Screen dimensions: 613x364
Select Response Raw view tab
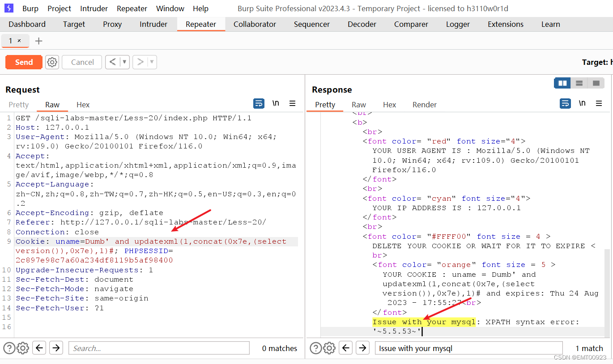[x=359, y=105]
